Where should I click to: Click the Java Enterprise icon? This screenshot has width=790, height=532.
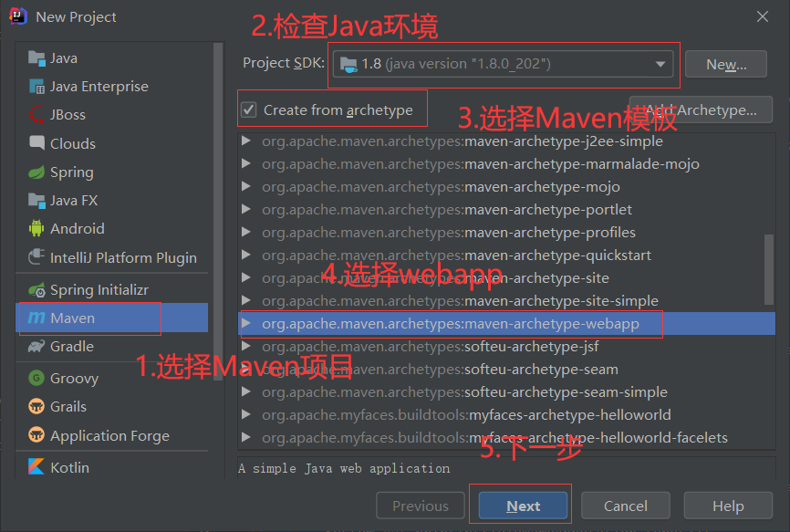point(36,87)
